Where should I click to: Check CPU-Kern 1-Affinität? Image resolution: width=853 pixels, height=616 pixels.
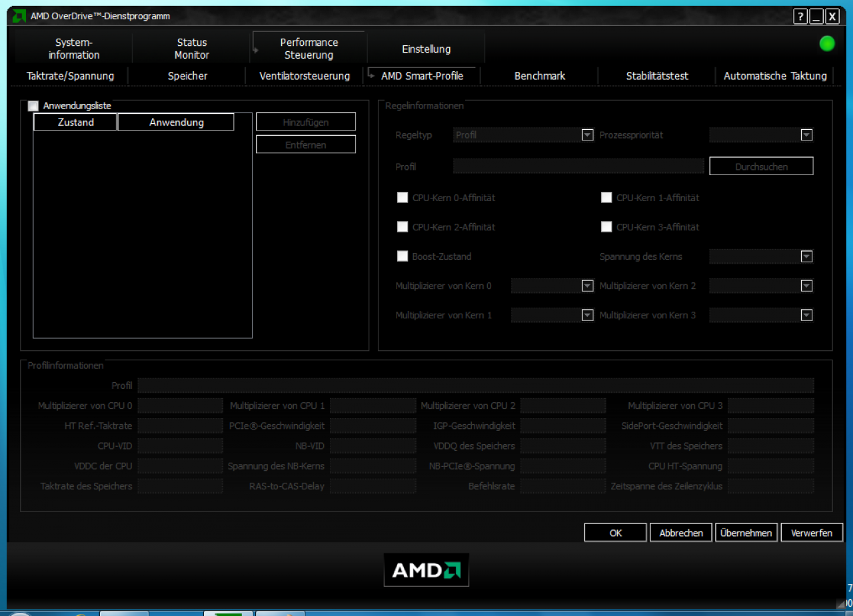click(x=606, y=198)
